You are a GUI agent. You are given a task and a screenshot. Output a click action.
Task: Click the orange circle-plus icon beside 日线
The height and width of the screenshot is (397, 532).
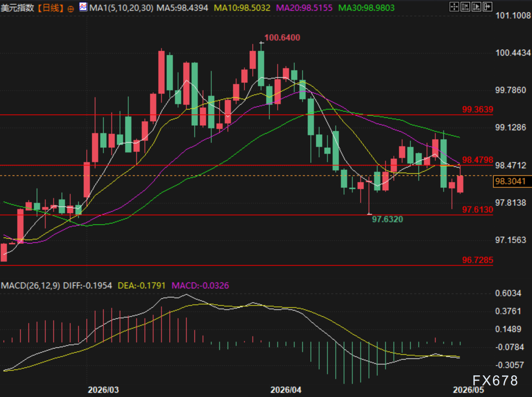tap(71, 9)
